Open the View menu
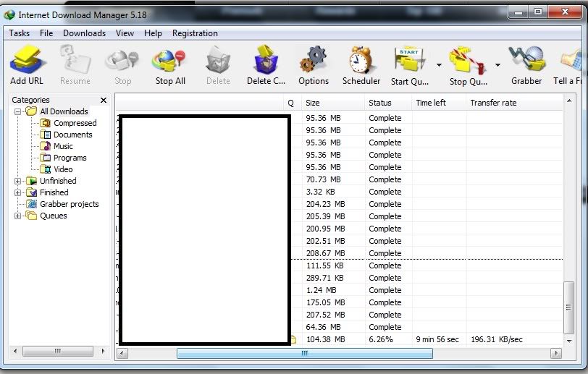Viewport: 588px width, 374px height. click(125, 33)
